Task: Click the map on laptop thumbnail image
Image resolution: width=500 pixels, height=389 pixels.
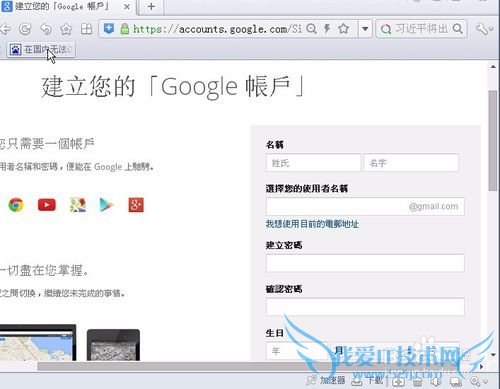Action: tap(38, 342)
